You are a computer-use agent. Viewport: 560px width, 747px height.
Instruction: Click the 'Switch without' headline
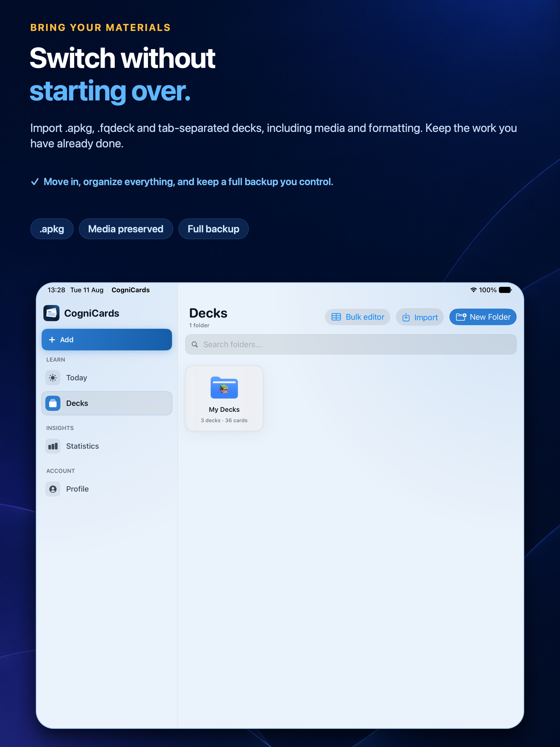pos(123,58)
